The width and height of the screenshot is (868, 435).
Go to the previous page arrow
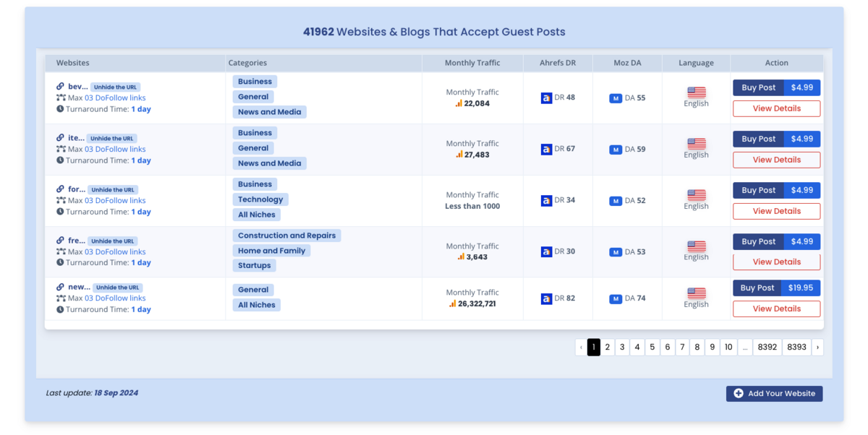point(581,348)
